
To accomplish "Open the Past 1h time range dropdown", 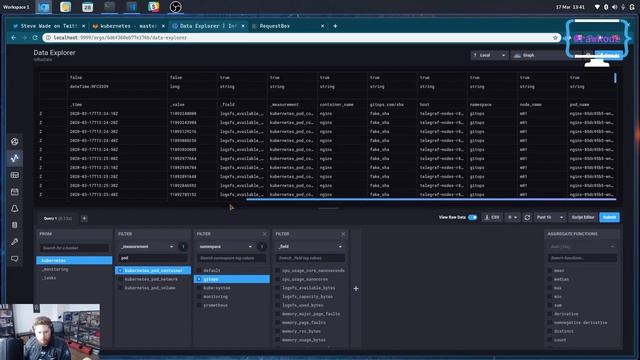I will (x=550, y=218).
